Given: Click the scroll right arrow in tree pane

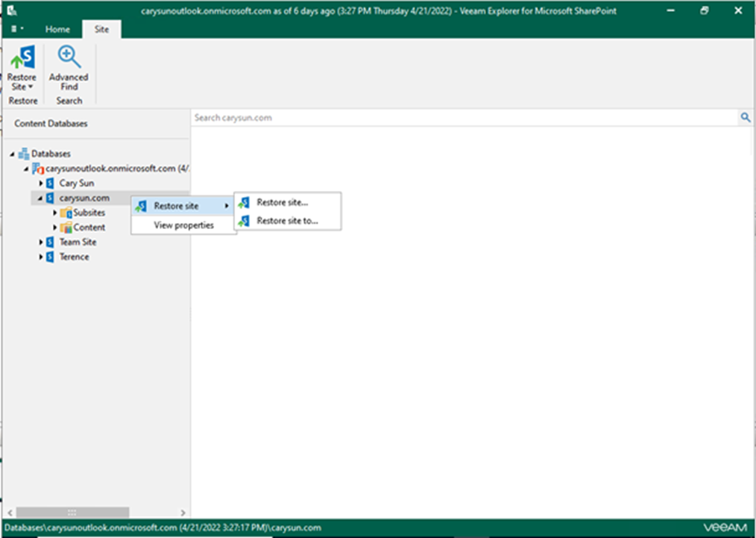Looking at the screenshot, I should click(x=183, y=513).
